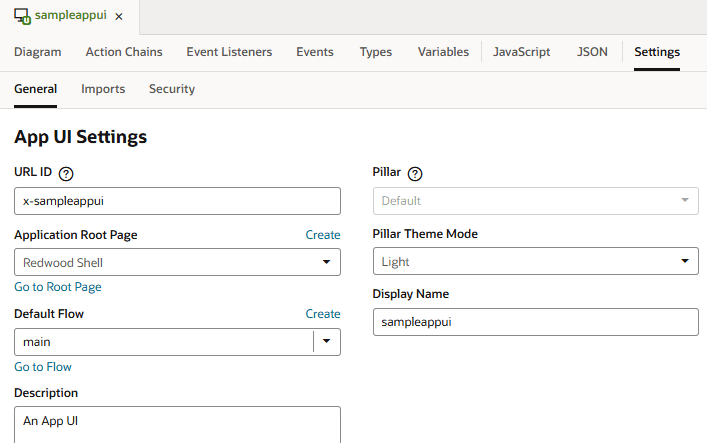The height and width of the screenshot is (443, 707).
Task: Select the Settings tab
Action: pos(657,52)
